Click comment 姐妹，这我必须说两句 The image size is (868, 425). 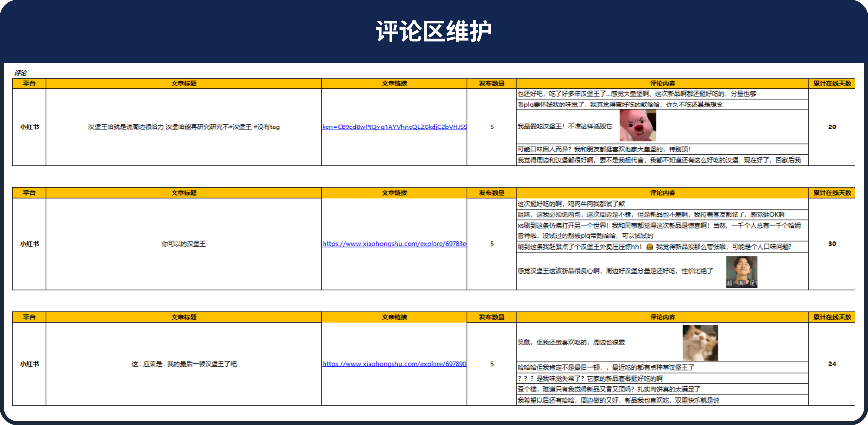651,214
